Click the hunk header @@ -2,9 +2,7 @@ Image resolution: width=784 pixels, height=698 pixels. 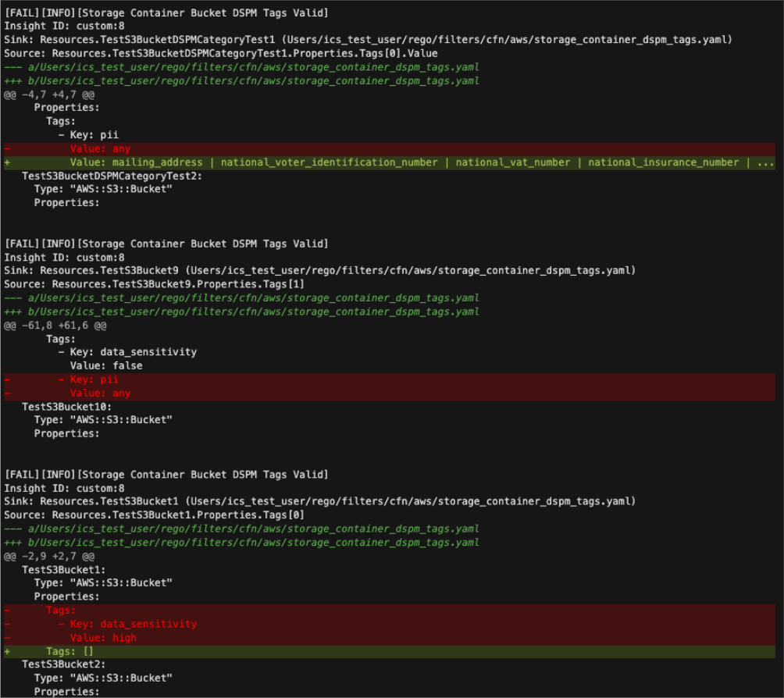(49, 556)
